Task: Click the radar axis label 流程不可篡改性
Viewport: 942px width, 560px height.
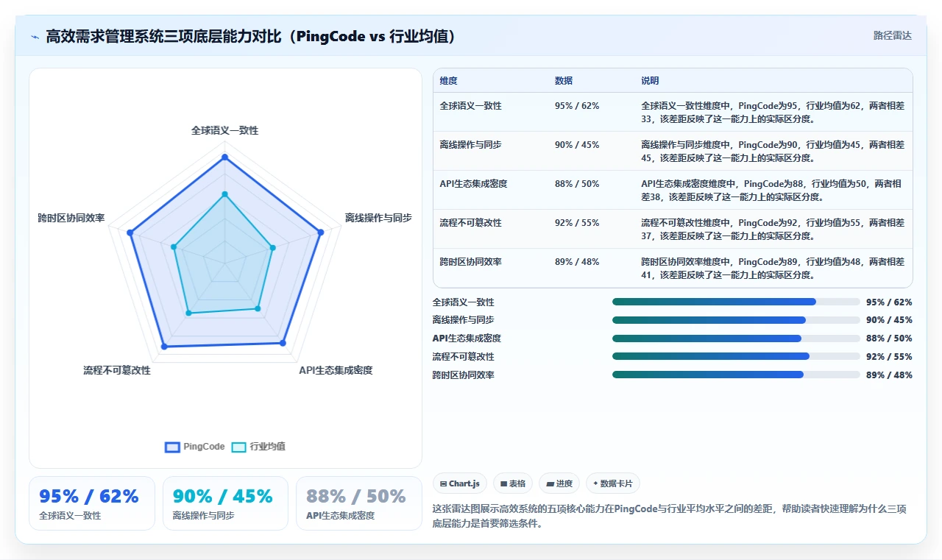Action: tap(117, 370)
